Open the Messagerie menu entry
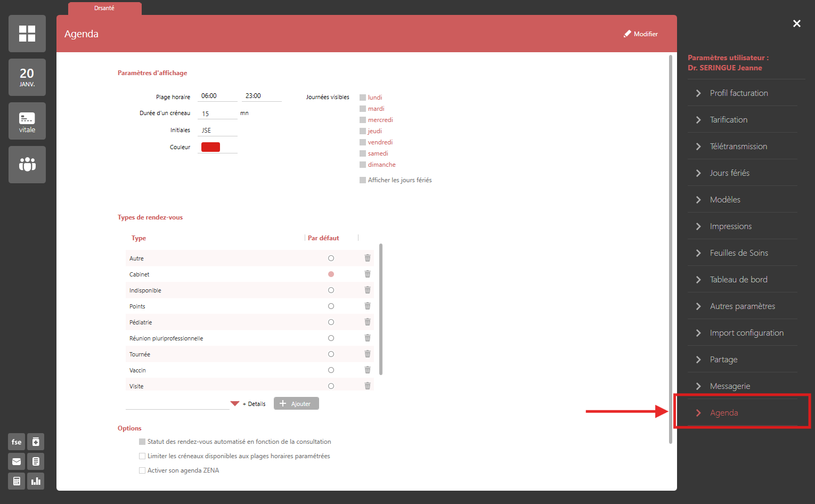815x504 pixels. [x=730, y=386]
